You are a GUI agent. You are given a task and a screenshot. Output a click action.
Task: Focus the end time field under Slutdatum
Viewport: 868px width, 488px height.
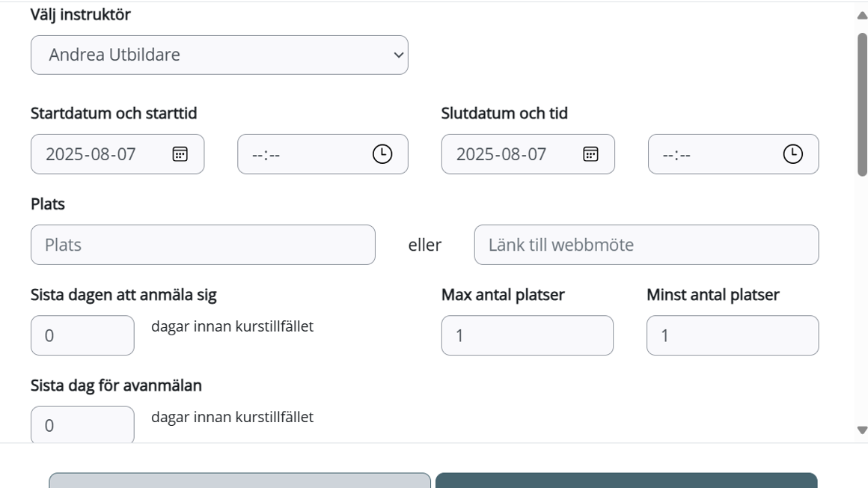[709, 155]
